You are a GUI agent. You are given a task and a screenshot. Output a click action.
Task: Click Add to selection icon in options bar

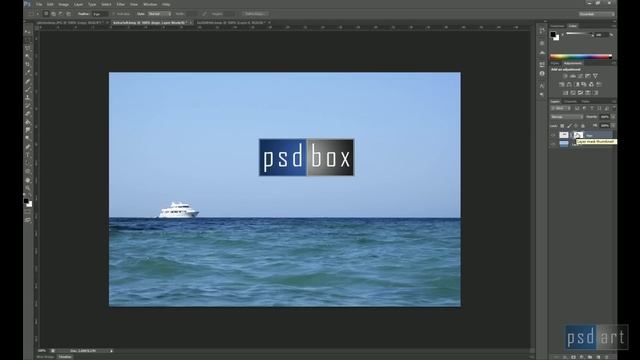point(53,14)
